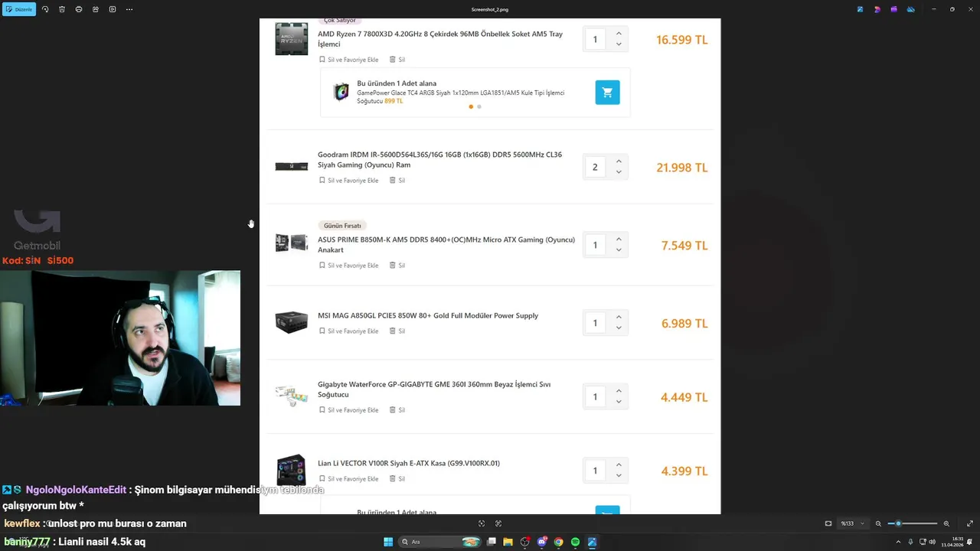Image resolution: width=980 pixels, height=551 pixels.
Task: Click the volume speaker icon in system tray
Action: tap(931, 542)
